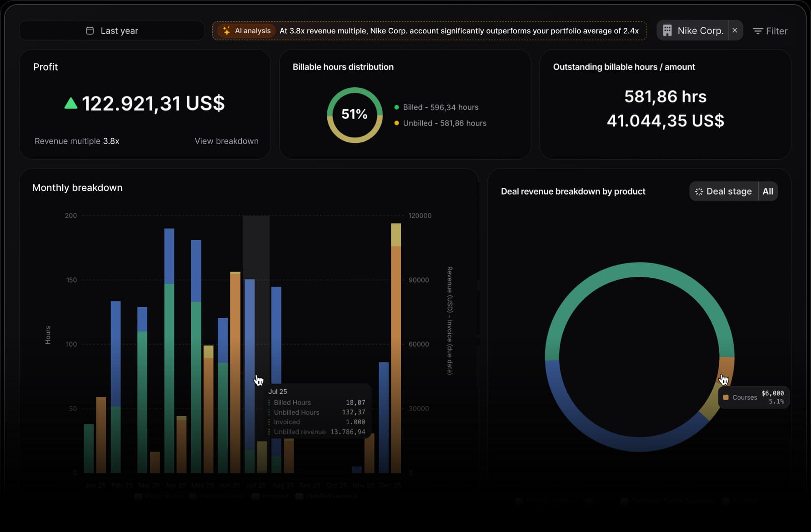Click the orange Courses swatch in the tooltip
Screen dimensions: 811x532
(726, 397)
